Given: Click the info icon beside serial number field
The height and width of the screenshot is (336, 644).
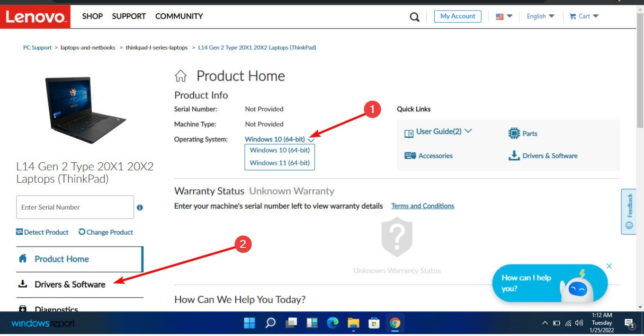Looking at the screenshot, I should 140,207.
